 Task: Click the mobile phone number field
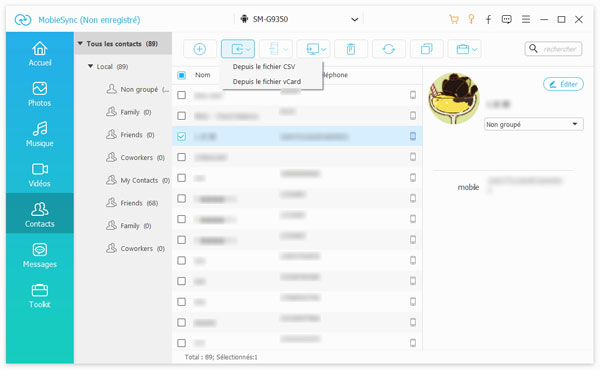click(525, 184)
